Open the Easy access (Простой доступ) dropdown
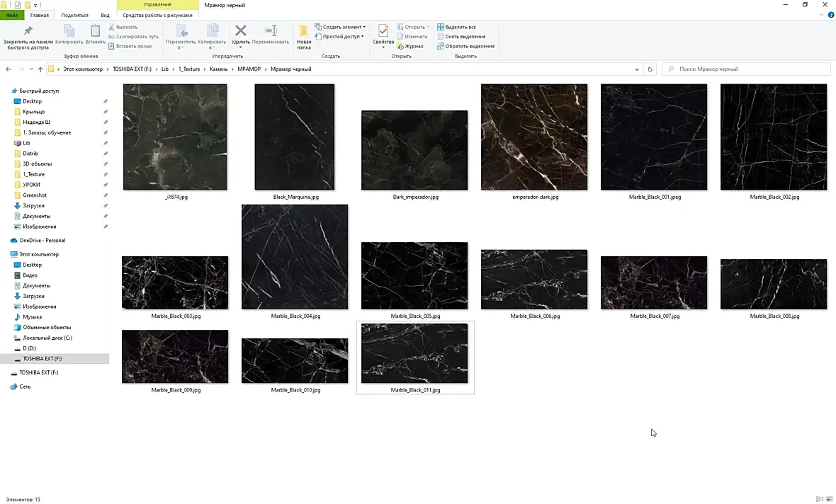The height and width of the screenshot is (504, 836). [339, 37]
